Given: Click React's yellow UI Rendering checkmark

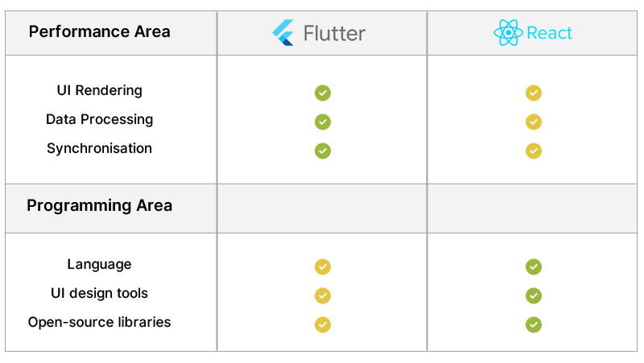Looking at the screenshot, I should pos(534,93).
